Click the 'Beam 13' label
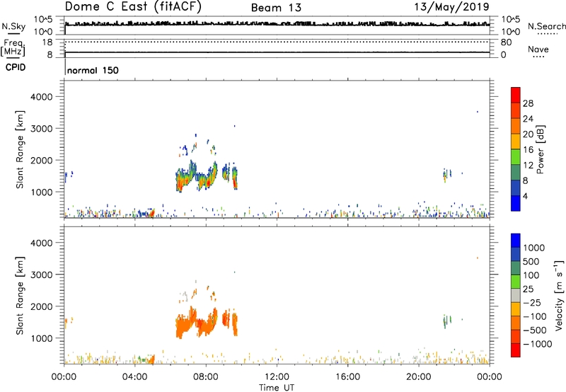The image size is (566, 392). click(x=276, y=8)
